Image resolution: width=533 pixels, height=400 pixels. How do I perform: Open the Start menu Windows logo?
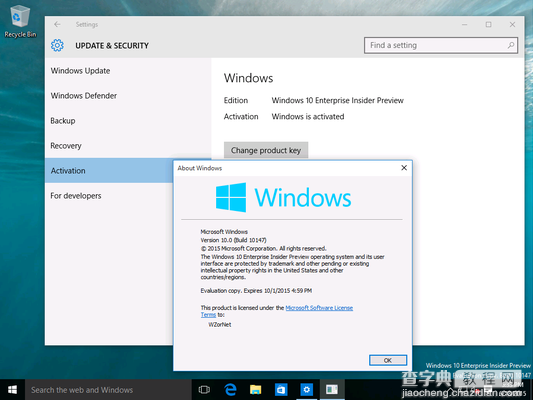12,390
